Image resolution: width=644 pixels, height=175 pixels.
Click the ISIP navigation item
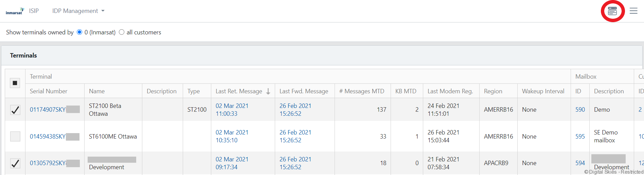coord(34,11)
